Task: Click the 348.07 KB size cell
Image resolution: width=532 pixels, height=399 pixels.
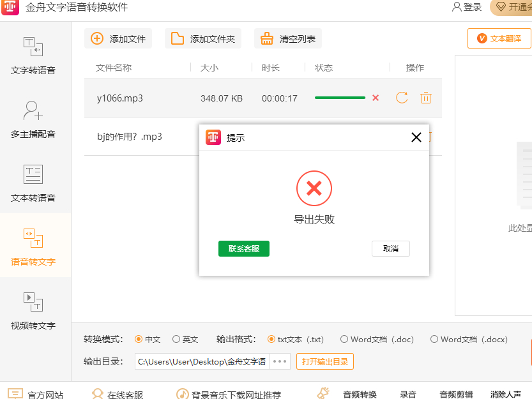Action: pos(222,98)
